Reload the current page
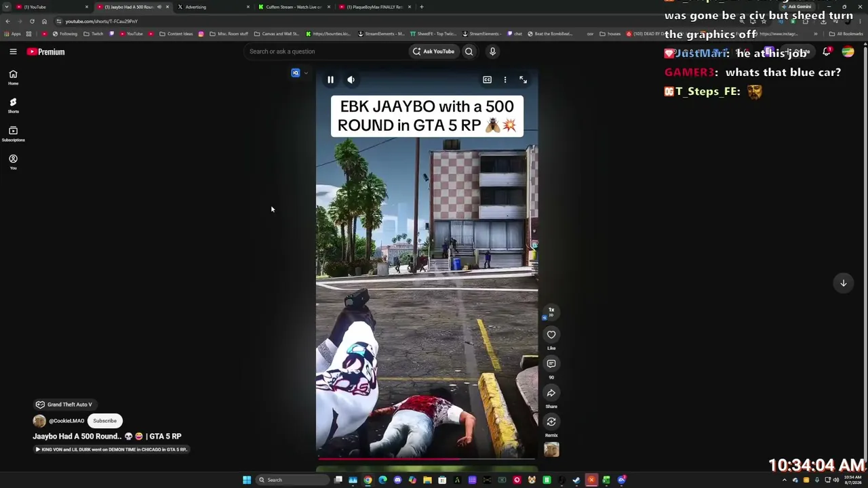This screenshot has height=488, width=868. point(32,21)
